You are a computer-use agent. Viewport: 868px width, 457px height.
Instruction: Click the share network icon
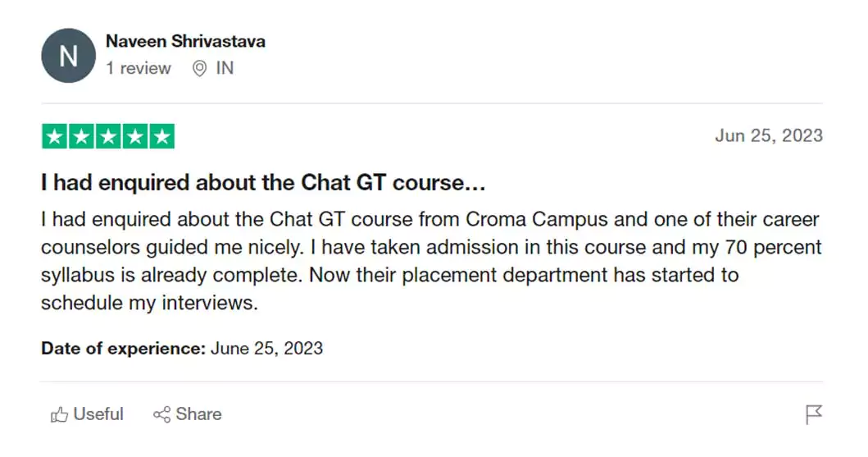(161, 415)
